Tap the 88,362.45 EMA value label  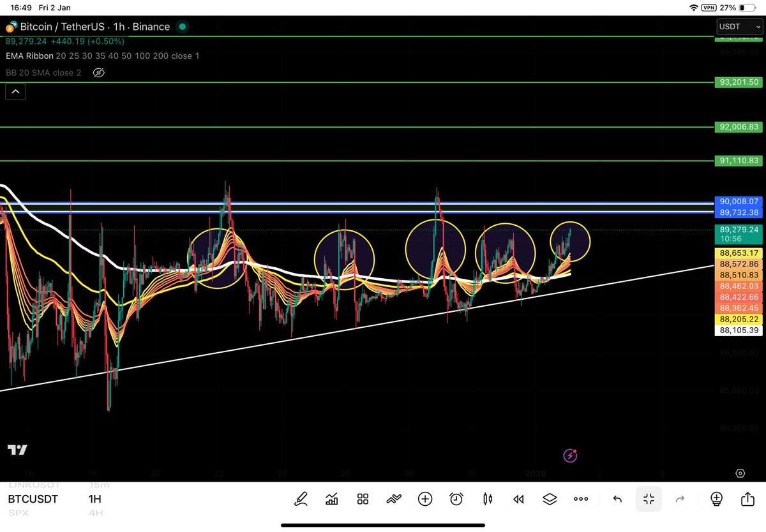coord(739,307)
